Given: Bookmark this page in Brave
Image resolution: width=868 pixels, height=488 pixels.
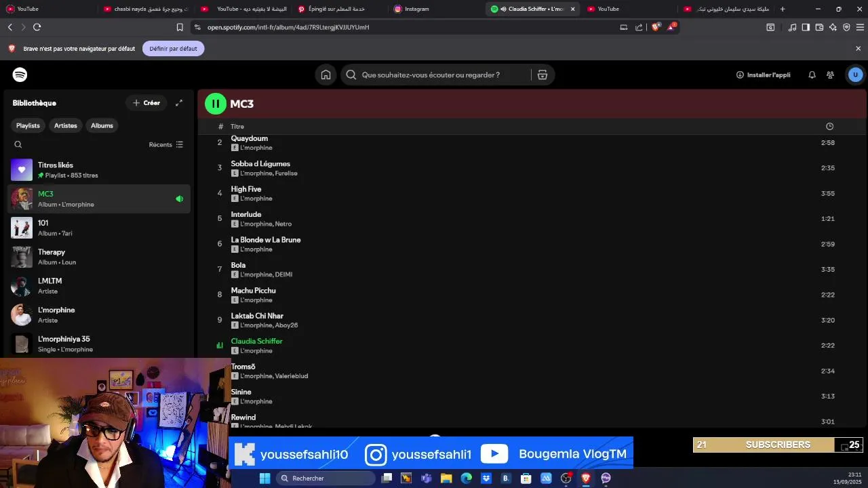Looking at the screenshot, I should 180,27.
